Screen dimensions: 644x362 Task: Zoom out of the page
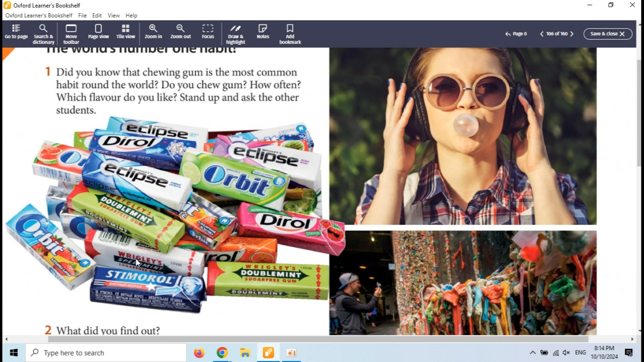(180, 32)
